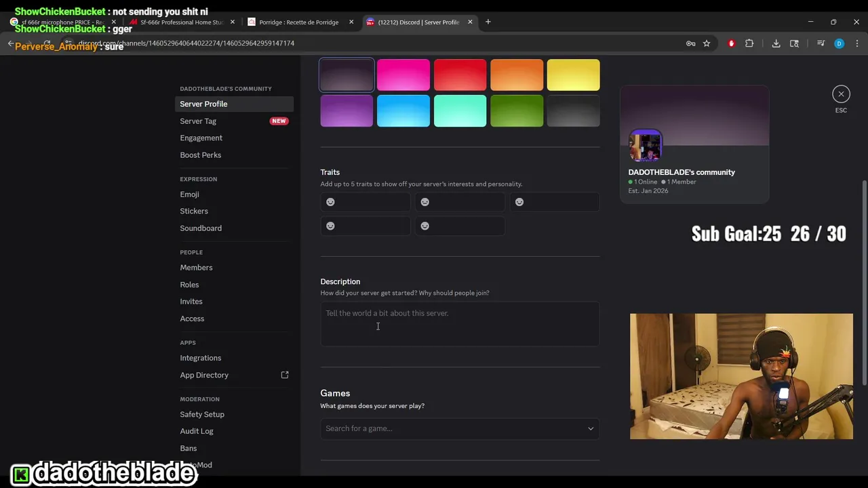Open the Audit Log
868x488 pixels.
[x=234, y=431]
